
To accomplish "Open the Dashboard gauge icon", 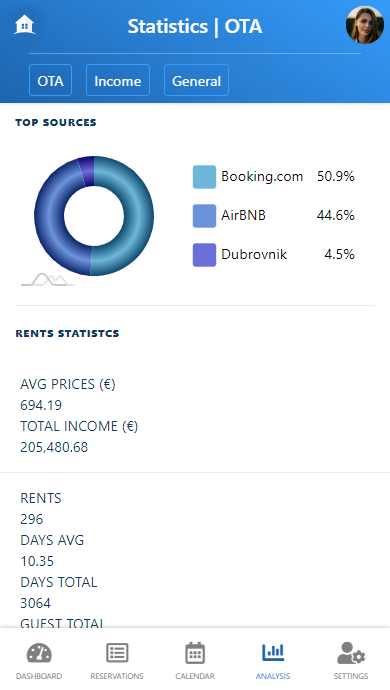I will point(39,653).
